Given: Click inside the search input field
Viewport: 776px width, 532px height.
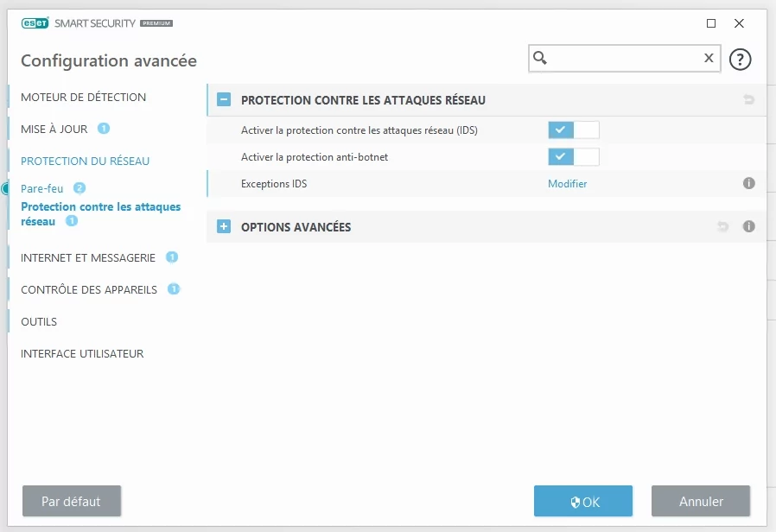Looking at the screenshot, I should [625, 59].
